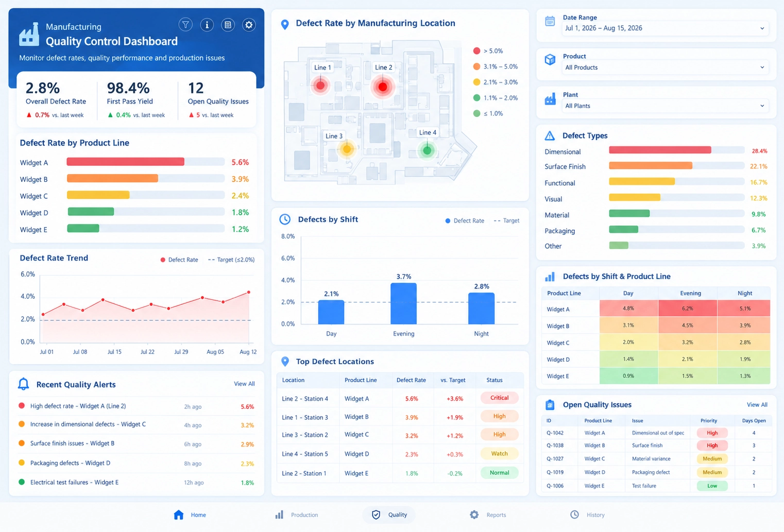
Task: Click the cube icon beside Product
Action: pos(550,60)
